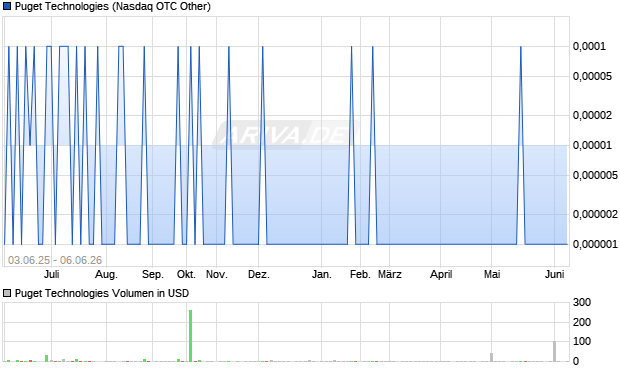This screenshot has width=620, height=371.
Task: Click the 'Jan.' axis label
Action: (x=321, y=274)
